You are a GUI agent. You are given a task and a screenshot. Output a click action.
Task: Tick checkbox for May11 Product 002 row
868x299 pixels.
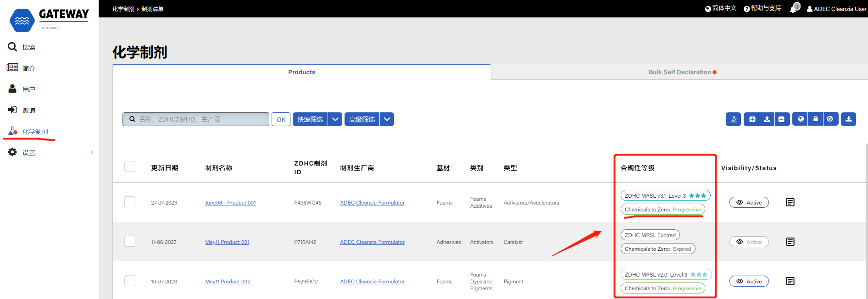(x=130, y=281)
